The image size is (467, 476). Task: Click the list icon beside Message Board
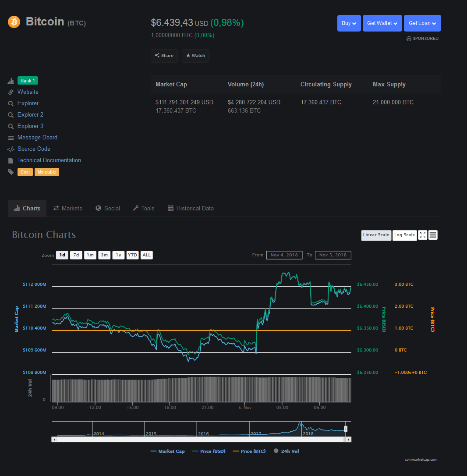pos(11,138)
